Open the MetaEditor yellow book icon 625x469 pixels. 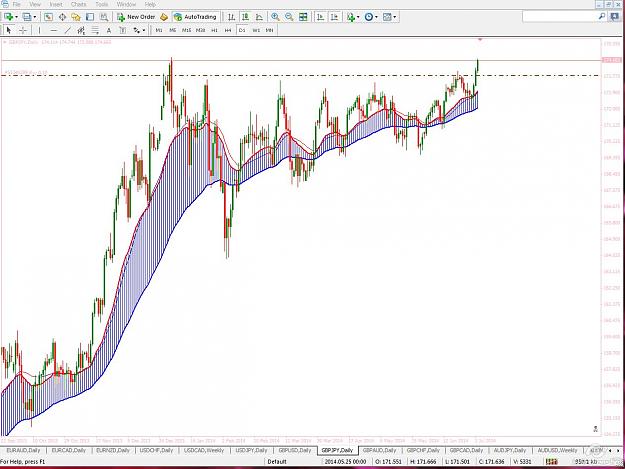[x=164, y=17]
